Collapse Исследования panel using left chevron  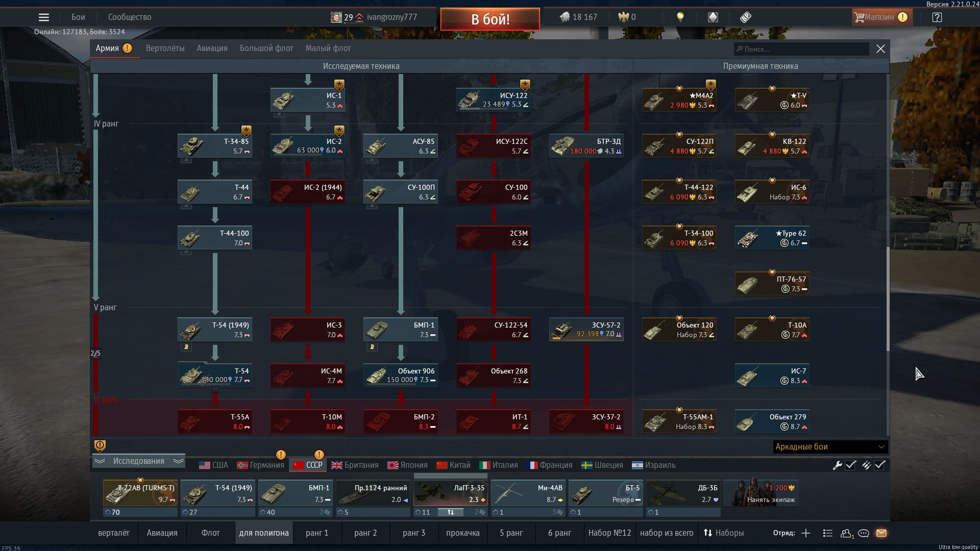pyautogui.click(x=100, y=461)
